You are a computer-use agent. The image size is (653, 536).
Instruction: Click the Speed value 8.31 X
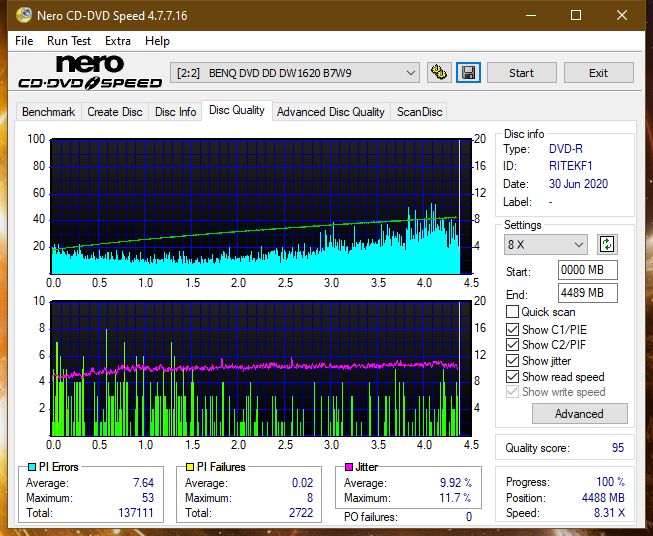click(x=609, y=513)
